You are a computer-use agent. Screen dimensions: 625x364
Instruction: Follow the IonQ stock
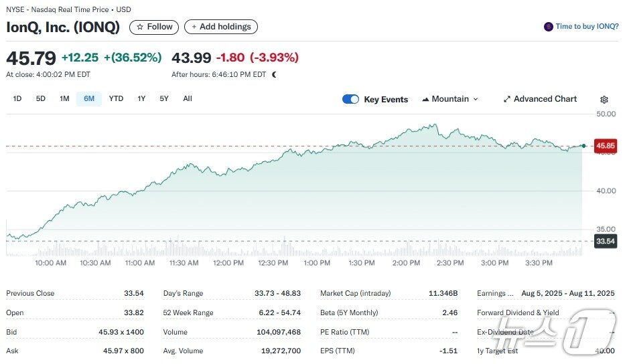[x=154, y=27]
